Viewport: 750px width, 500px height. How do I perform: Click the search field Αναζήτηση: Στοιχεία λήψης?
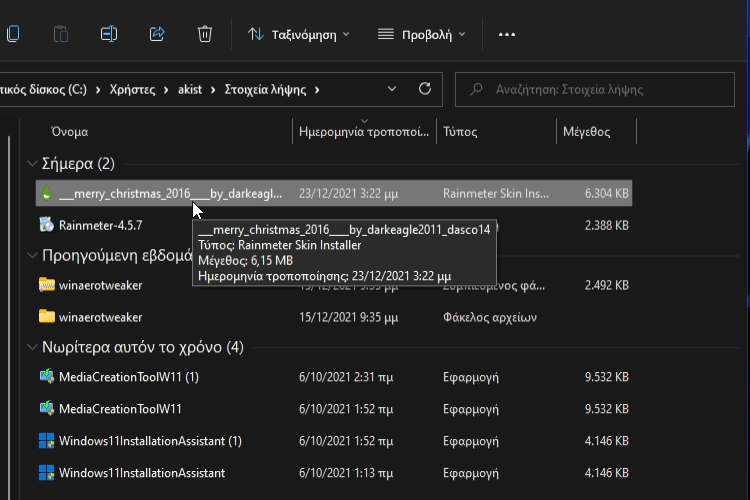(x=595, y=89)
